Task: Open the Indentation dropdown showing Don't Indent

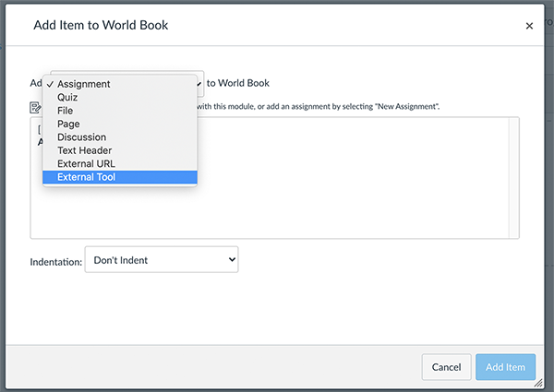Action: click(162, 260)
